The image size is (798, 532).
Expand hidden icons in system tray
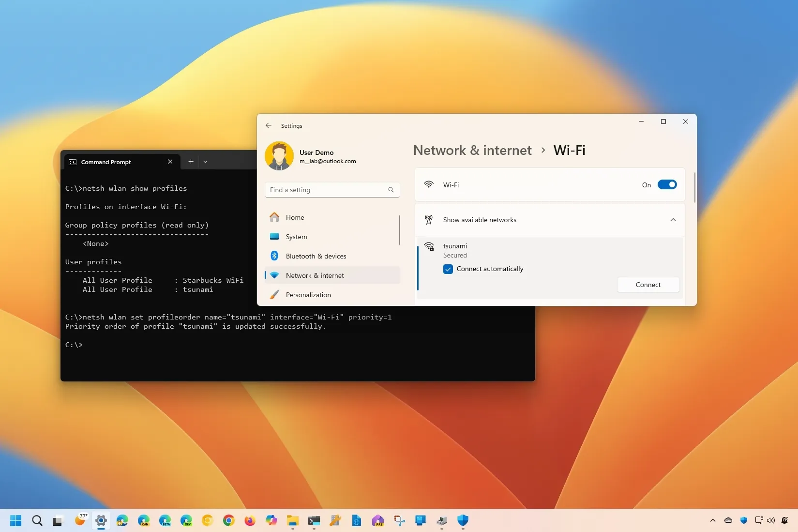pos(712,521)
